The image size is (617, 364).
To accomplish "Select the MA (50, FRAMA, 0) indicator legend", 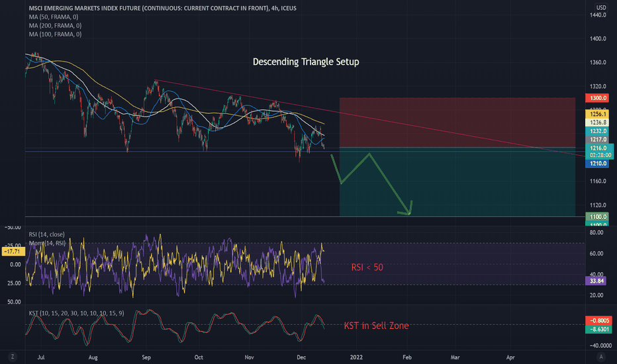I will [x=54, y=17].
